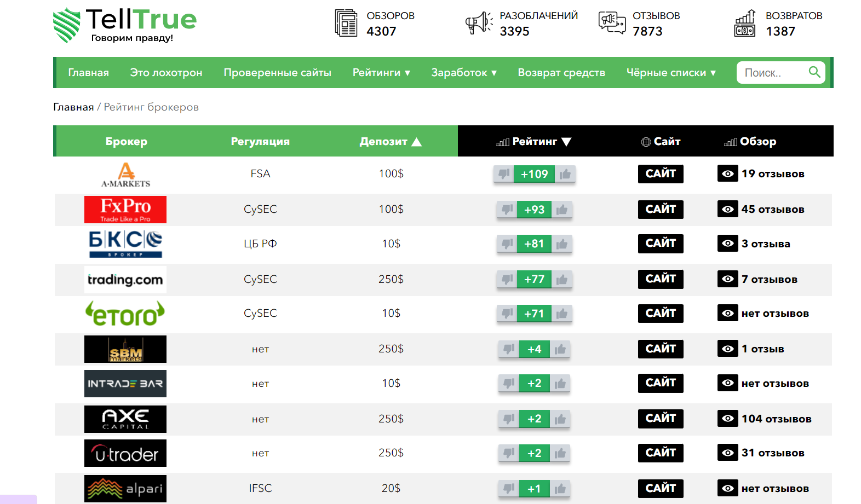
Task: Open the 31 отзывов link
Action: pyautogui.click(x=773, y=453)
